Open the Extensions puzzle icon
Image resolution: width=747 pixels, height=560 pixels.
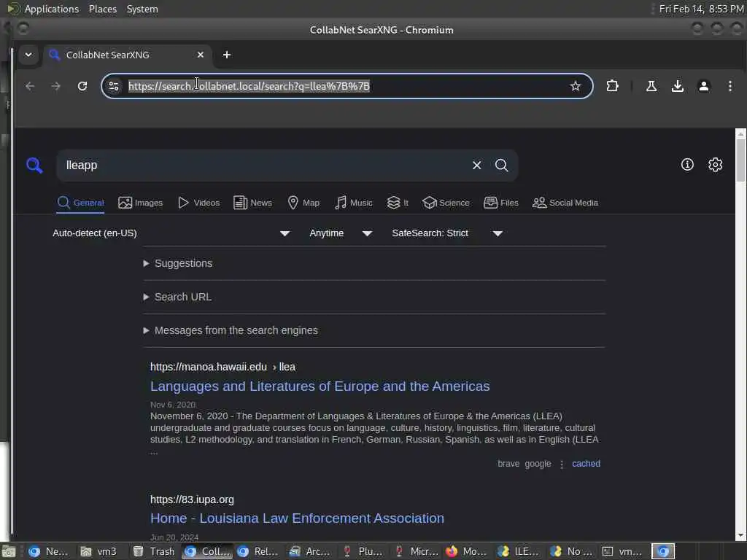tap(612, 86)
